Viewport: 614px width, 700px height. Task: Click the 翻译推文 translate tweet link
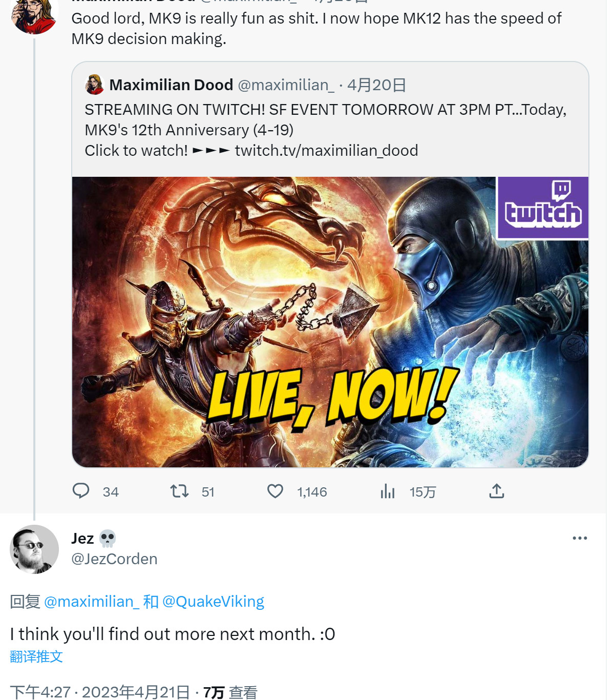(x=36, y=656)
